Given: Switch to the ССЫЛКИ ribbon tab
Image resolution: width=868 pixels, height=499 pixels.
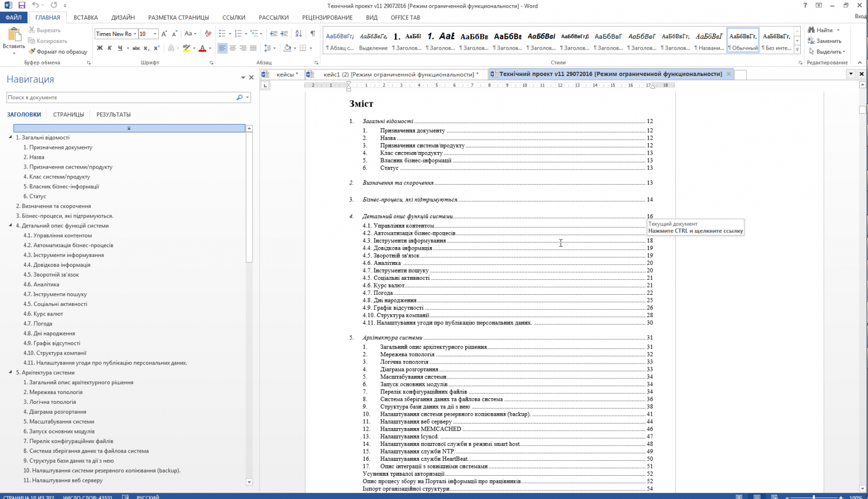Looking at the screenshot, I should [234, 18].
